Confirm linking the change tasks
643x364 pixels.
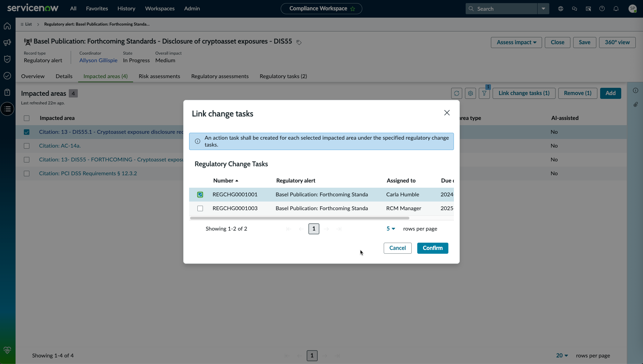[x=433, y=248]
